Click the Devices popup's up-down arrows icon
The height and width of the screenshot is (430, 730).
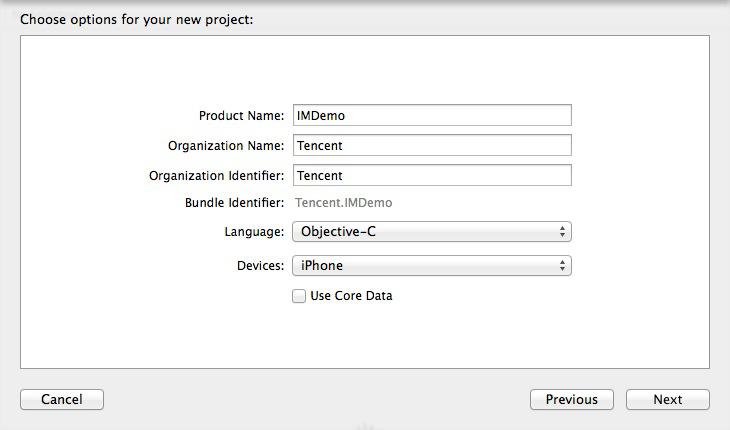click(x=563, y=265)
